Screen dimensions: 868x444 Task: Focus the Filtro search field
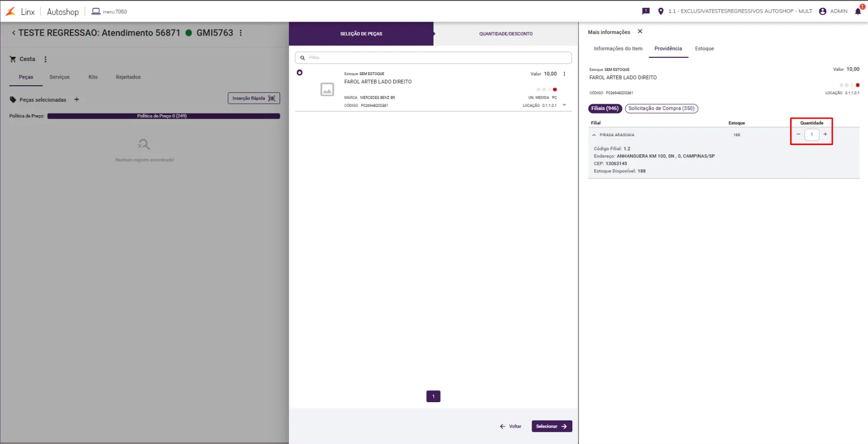pyautogui.click(x=433, y=58)
